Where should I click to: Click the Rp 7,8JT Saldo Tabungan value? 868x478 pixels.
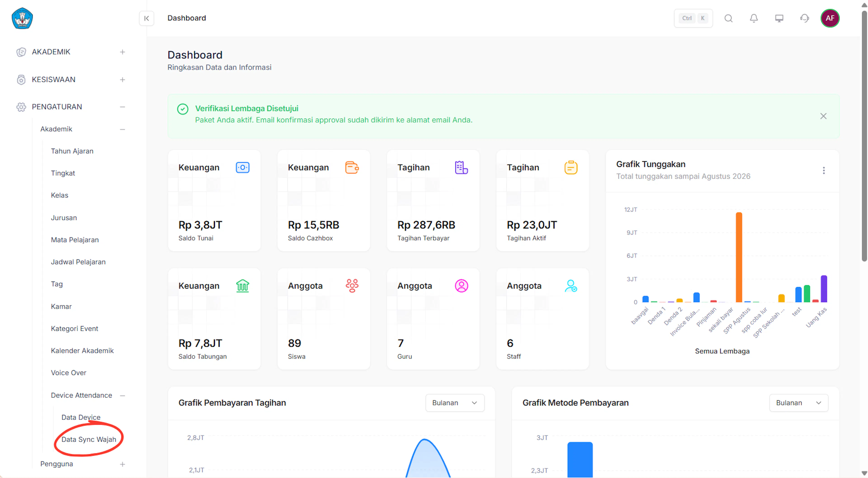click(x=200, y=343)
